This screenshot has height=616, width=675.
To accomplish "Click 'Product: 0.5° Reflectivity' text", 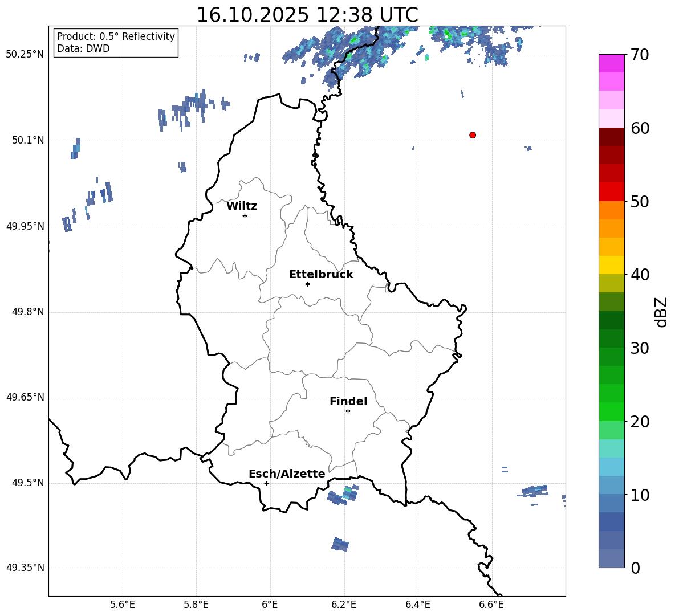I will tap(116, 36).
